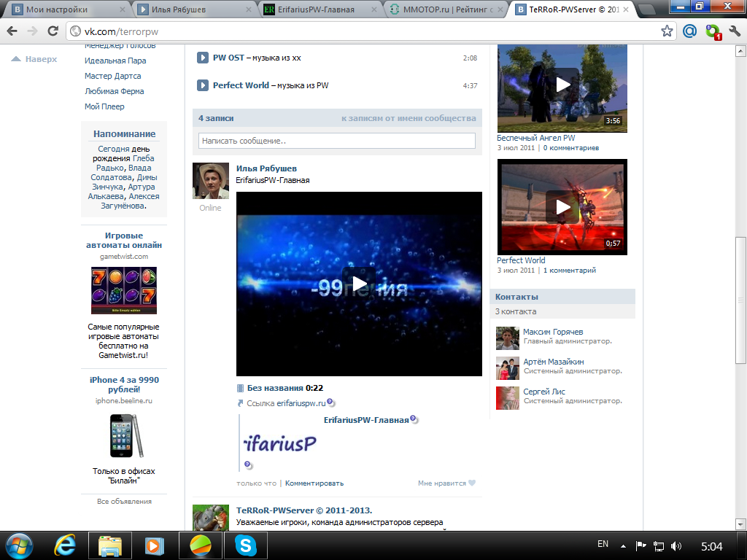Viewport: 747px width, 560px height.
Task: Open the Mail.ru @ extension icon
Action: click(689, 31)
